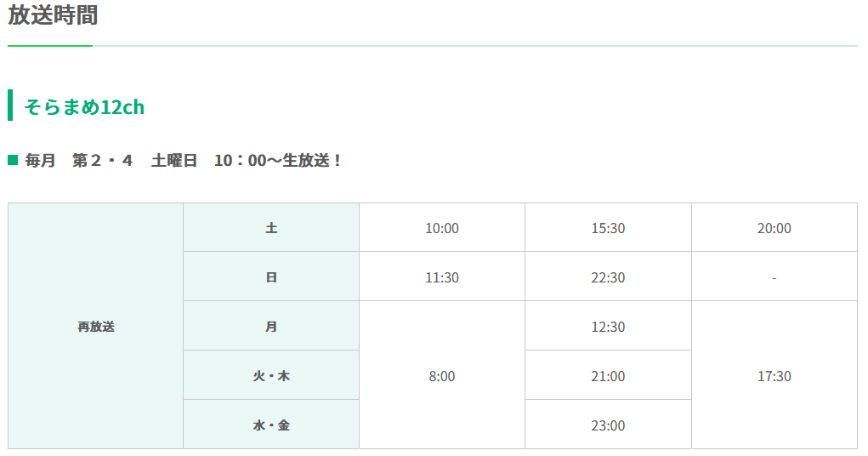Screen dimensions: 868x456
Task: Click the 15:30 time cell
Action: (x=608, y=228)
